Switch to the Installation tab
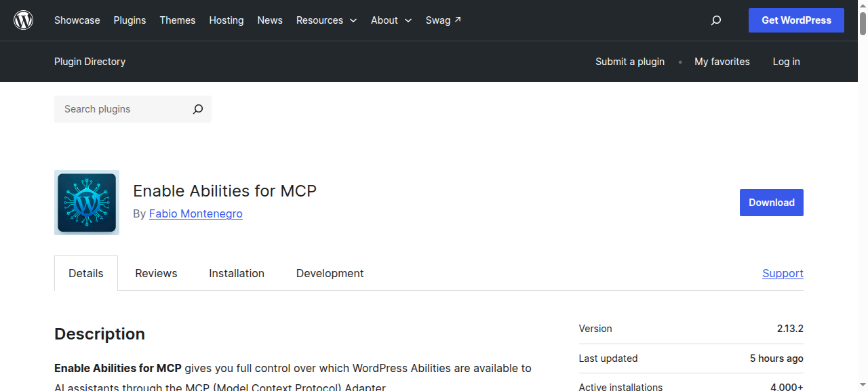 tap(237, 273)
